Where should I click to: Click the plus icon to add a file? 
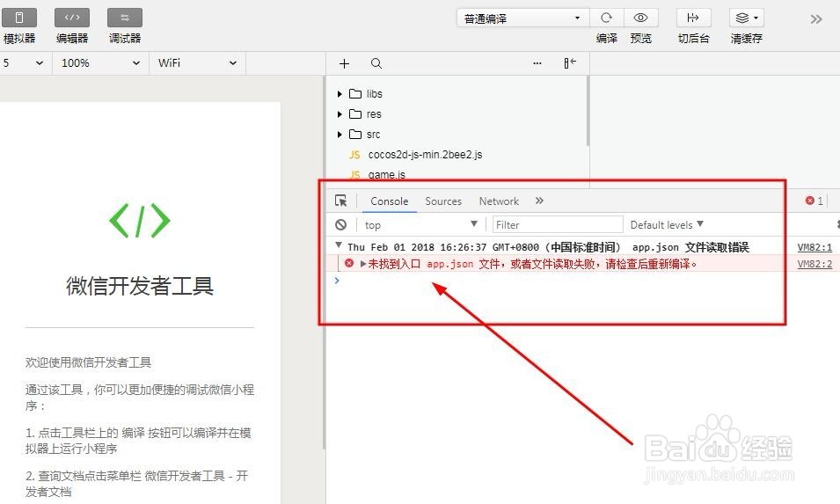(x=345, y=63)
